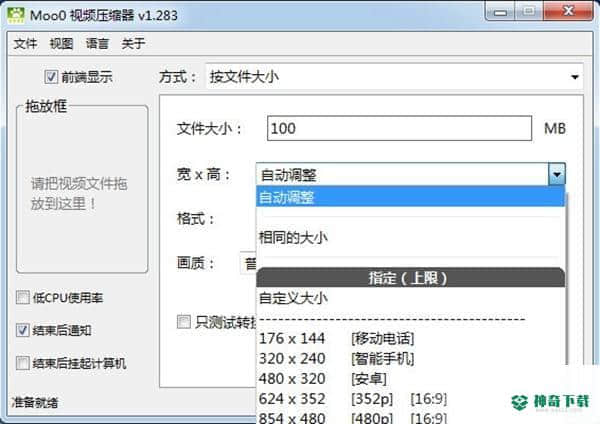The width and height of the screenshot is (600, 424).
Task: Click the 文件大小 input field with 100
Action: (x=399, y=128)
